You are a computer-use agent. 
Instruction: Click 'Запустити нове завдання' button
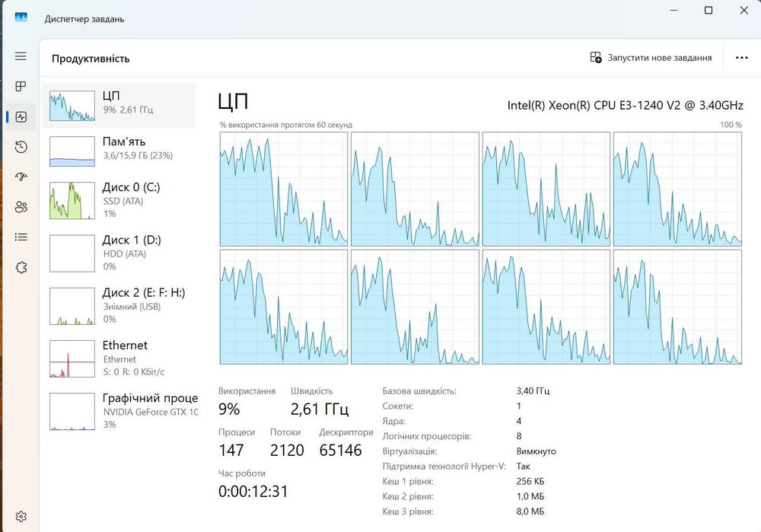click(651, 58)
